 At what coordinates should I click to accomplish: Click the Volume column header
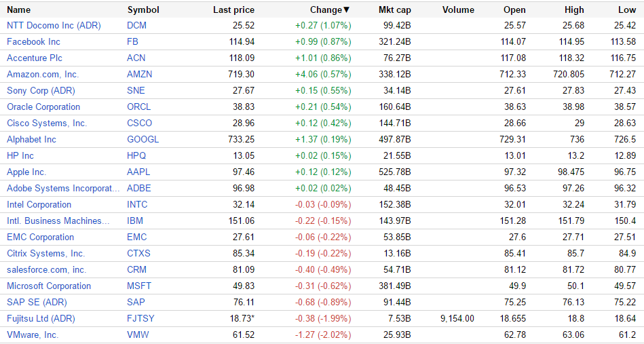[x=458, y=9]
